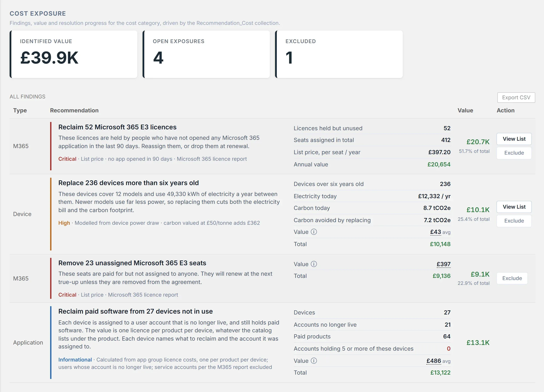The image size is (544, 392).
Task: Click the Annual value £20,654 figure
Action: [x=439, y=164]
